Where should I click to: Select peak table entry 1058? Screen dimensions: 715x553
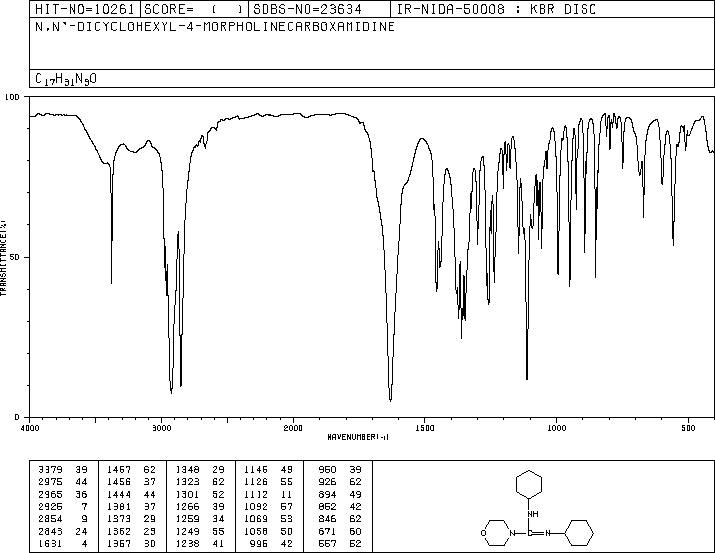[256, 531]
